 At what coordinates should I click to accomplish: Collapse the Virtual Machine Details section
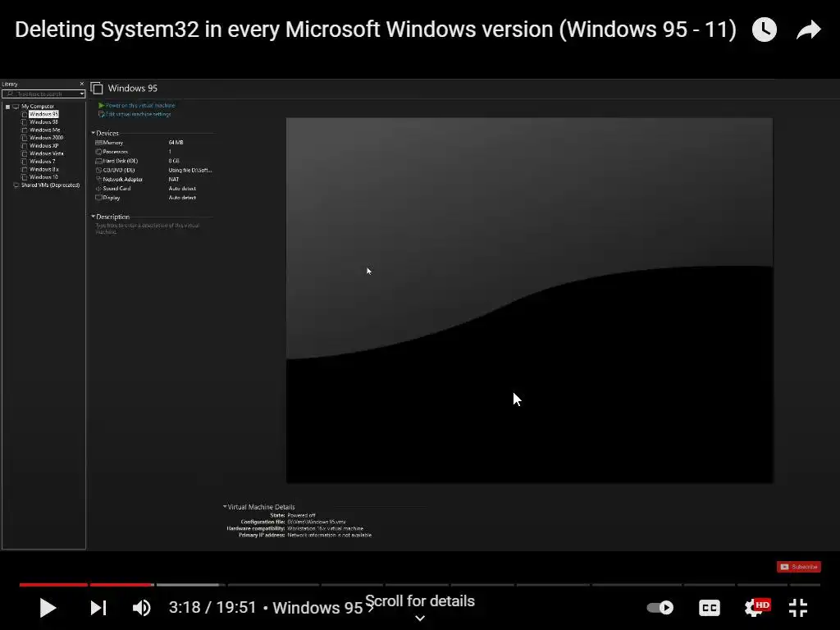[x=225, y=506]
